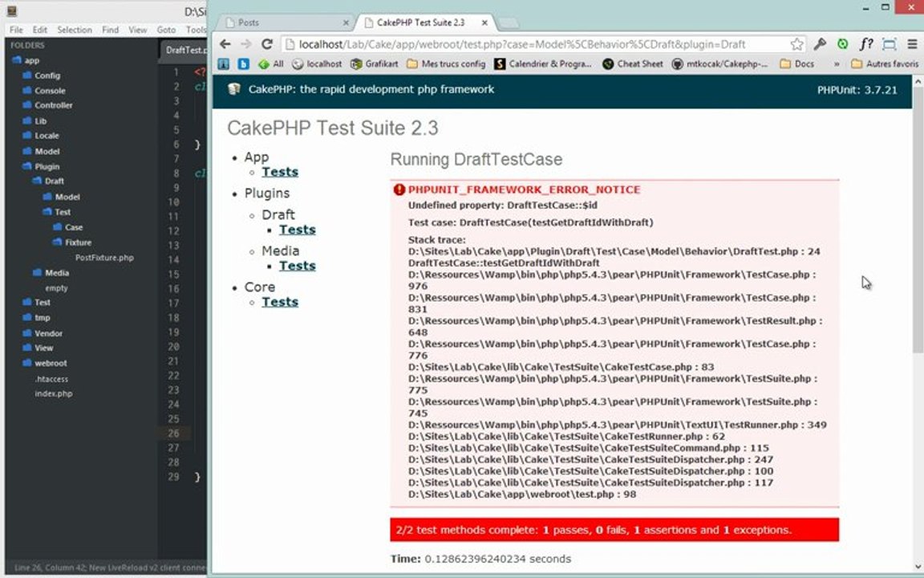The width and height of the screenshot is (924, 578).
Task: Click the CakePHP cake logo in header
Action: click(x=234, y=89)
